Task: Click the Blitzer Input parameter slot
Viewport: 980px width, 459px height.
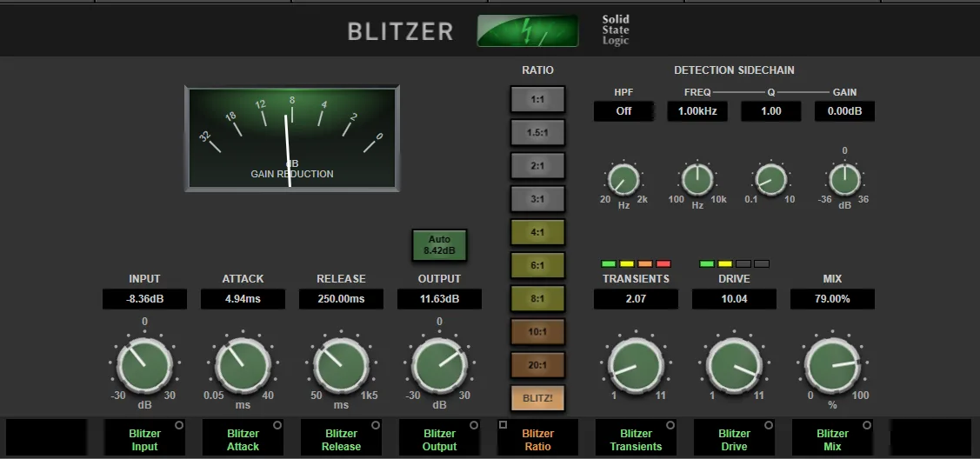Action: pyautogui.click(x=144, y=437)
